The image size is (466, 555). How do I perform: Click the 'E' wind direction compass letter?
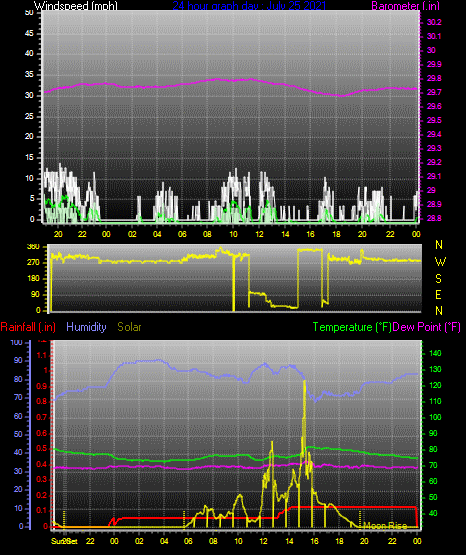point(438,294)
